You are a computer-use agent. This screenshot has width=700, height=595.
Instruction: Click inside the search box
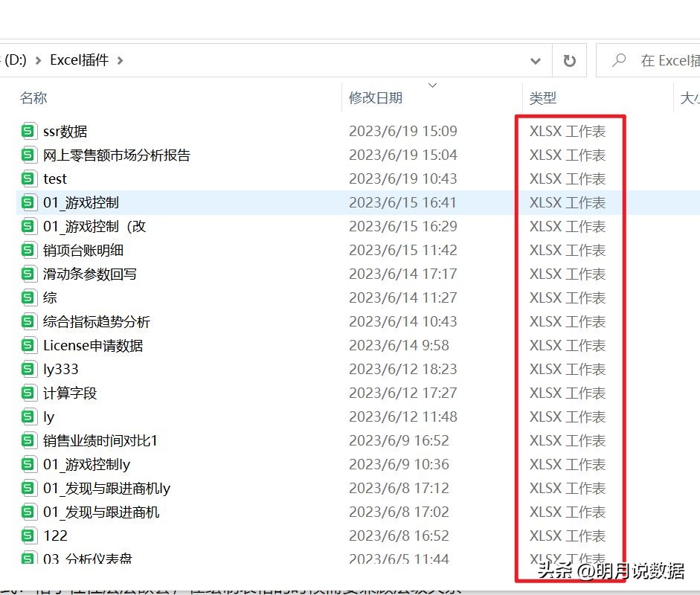pos(655,60)
